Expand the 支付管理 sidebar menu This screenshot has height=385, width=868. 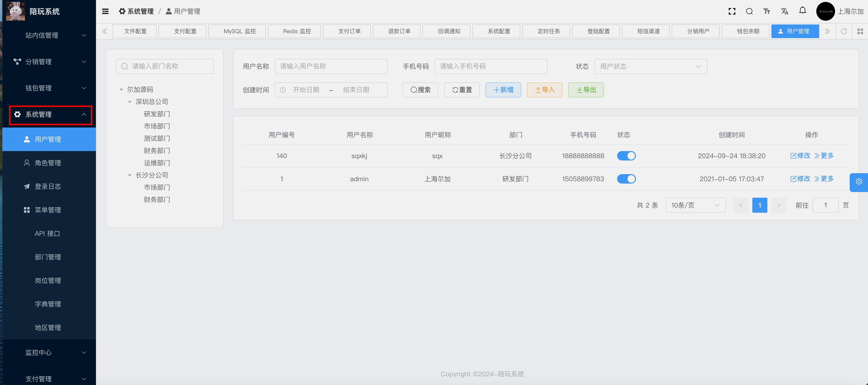tap(49, 379)
